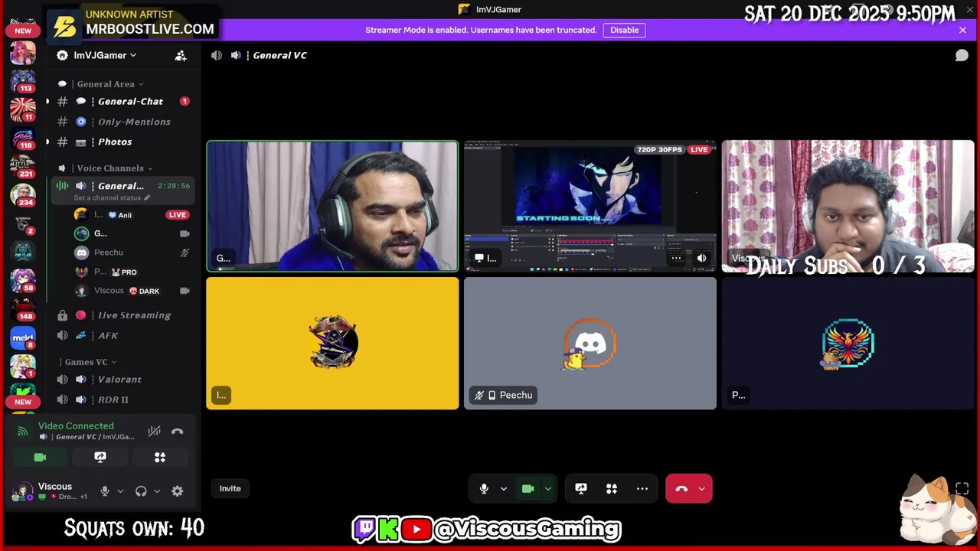
Task: Open the server icon with 148 badge
Action: click(23, 308)
